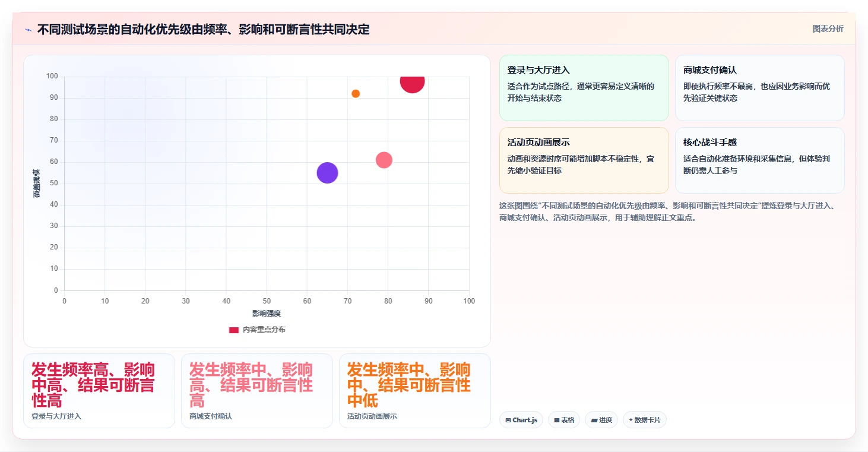Viewport: 868px width, 452px height.
Task: Click the pink bubble in chart
Action: pyautogui.click(x=384, y=160)
